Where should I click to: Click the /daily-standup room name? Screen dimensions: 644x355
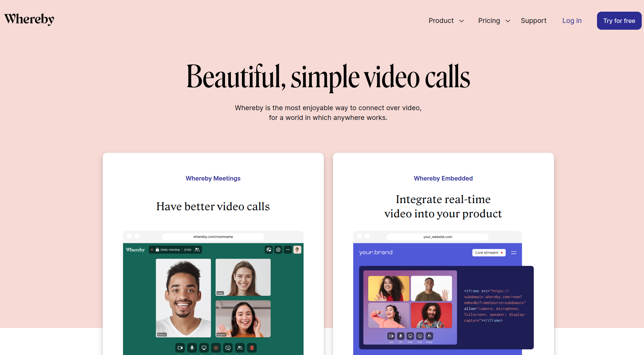coord(170,250)
